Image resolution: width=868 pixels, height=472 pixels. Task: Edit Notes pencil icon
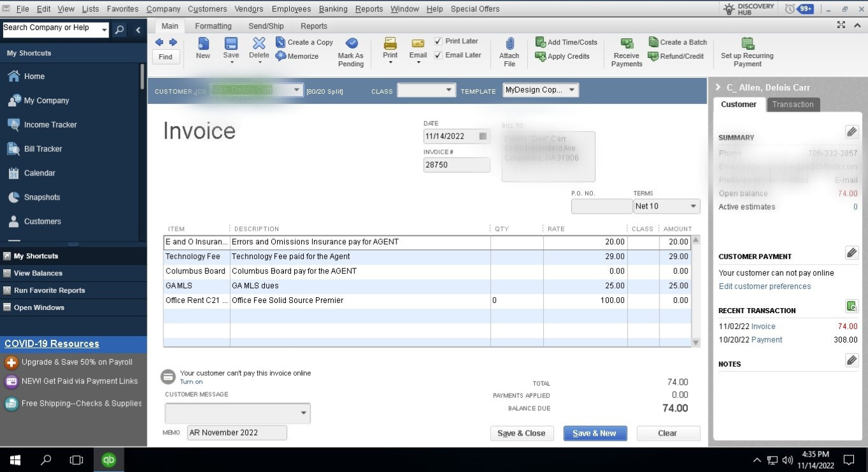coord(851,360)
